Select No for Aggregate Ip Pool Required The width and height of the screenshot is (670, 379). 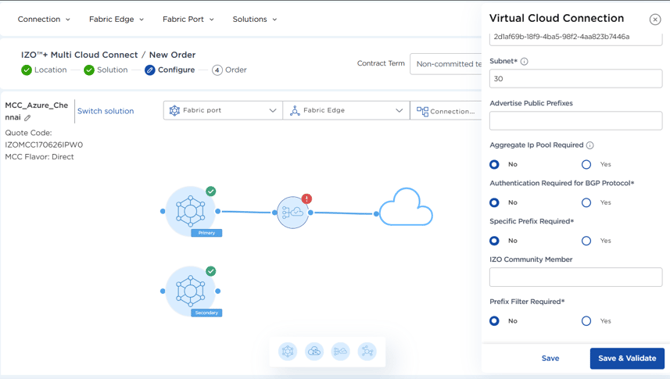click(x=494, y=165)
